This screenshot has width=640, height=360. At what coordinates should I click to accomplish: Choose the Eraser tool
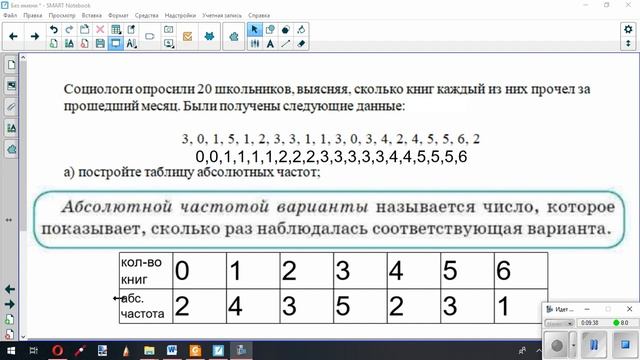[301, 43]
